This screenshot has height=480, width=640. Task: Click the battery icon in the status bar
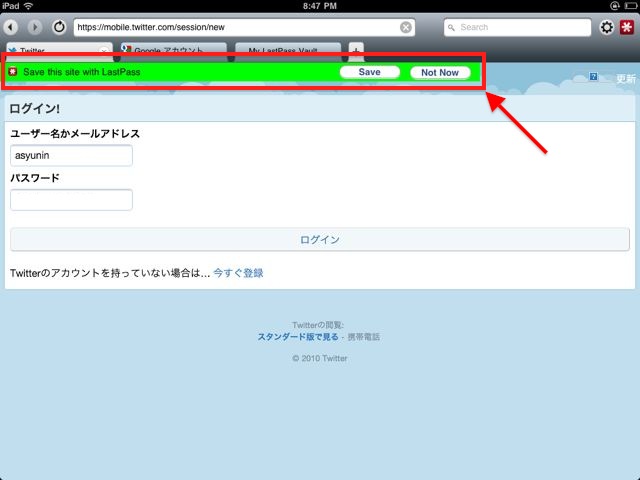tap(631, 6)
